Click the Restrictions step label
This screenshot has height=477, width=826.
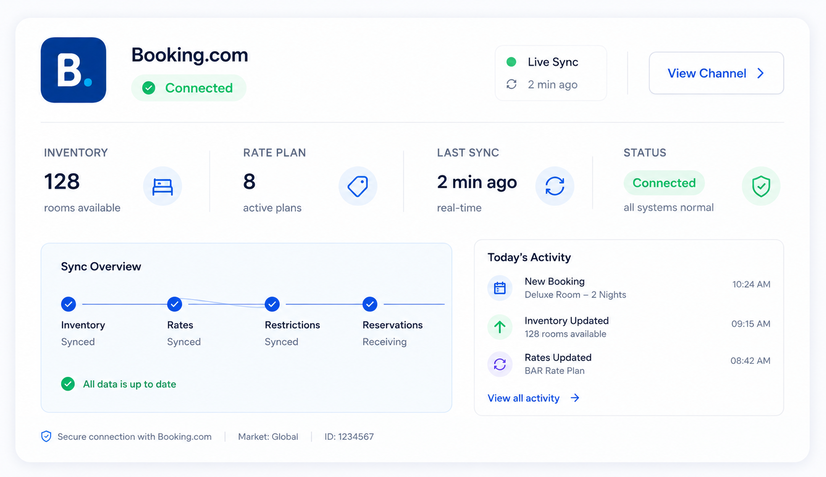pyautogui.click(x=292, y=325)
